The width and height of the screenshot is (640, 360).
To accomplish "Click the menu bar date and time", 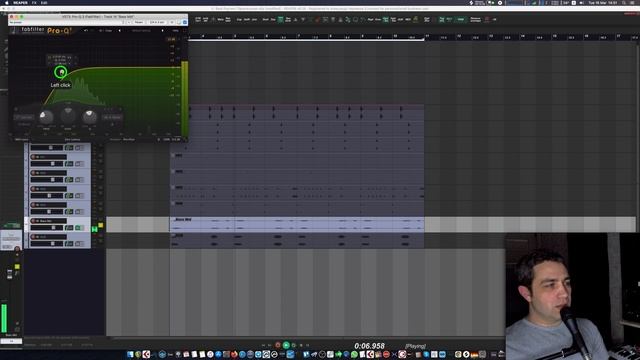I will (x=602, y=2).
